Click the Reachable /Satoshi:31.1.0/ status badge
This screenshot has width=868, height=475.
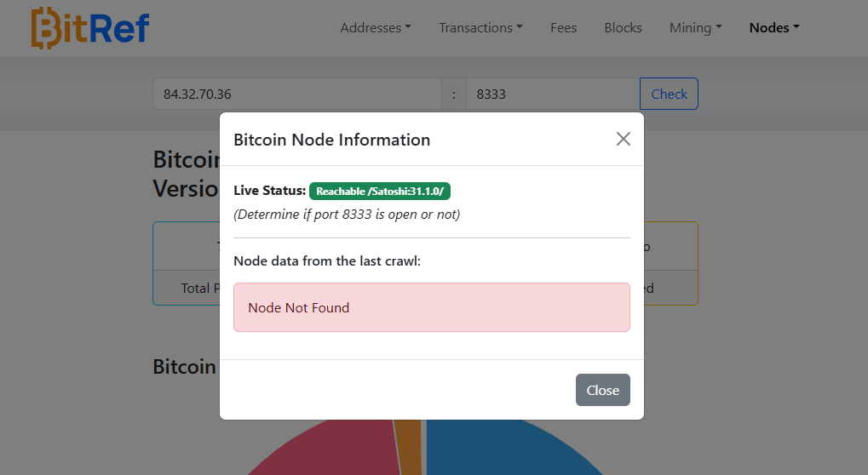(x=380, y=191)
